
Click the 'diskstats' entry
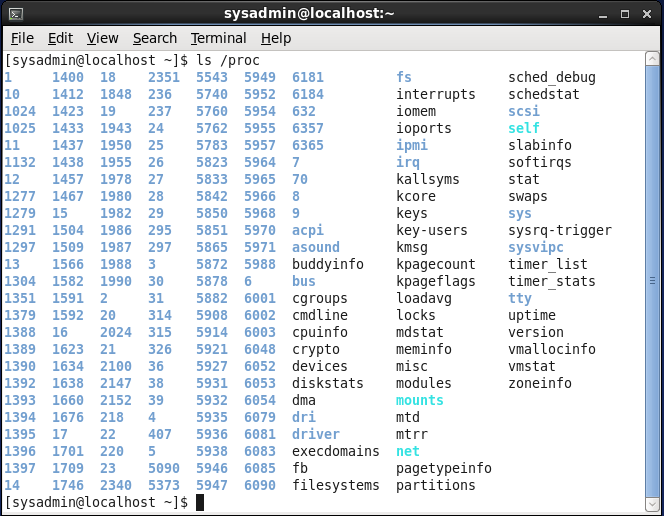328,383
